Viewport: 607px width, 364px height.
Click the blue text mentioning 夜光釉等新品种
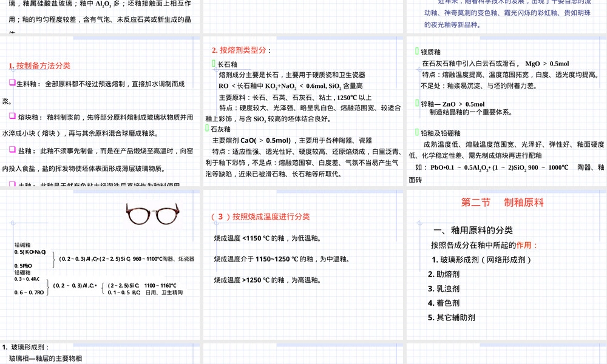(453, 25)
